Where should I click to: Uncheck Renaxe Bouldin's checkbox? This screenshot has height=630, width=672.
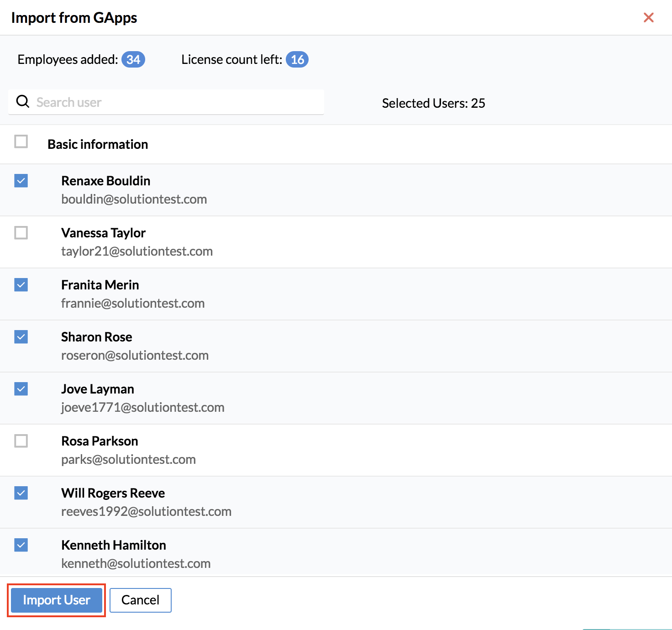(21, 181)
